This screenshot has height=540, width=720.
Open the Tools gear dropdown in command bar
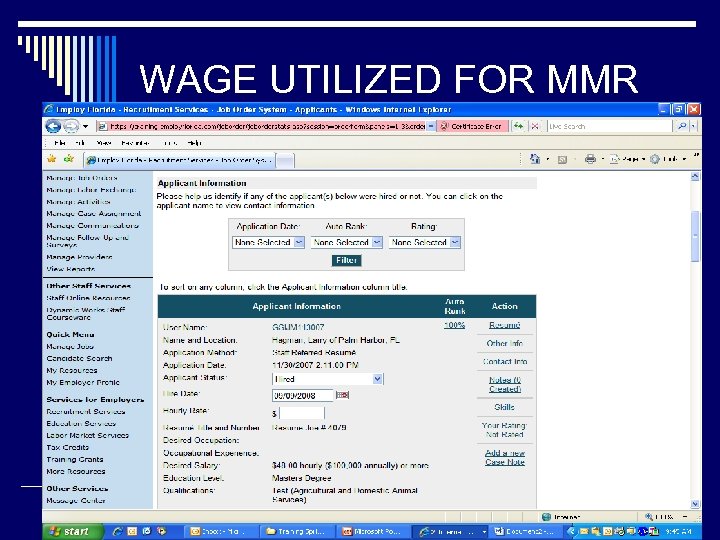pos(668,159)
